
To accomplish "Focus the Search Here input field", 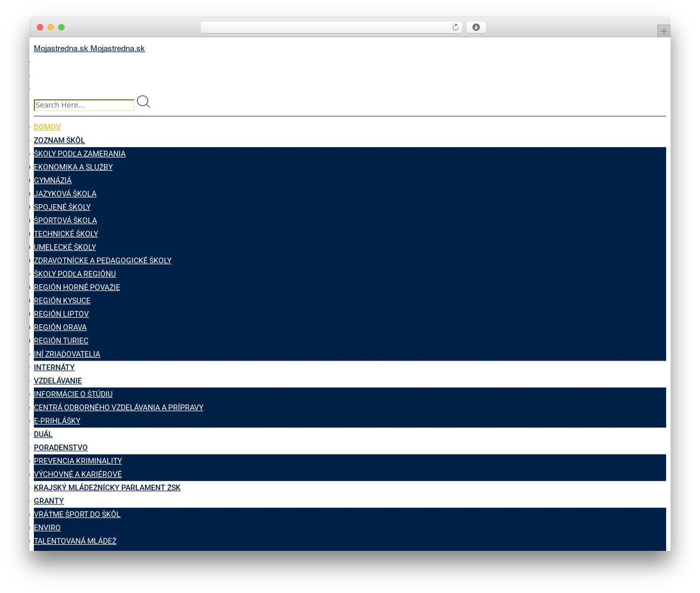I will 84,105.
